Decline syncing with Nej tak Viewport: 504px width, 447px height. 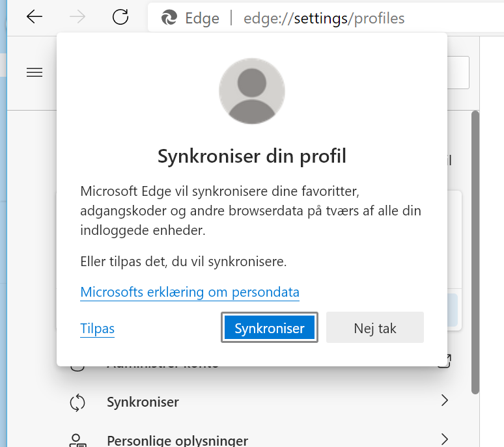click(x=374, y=328)
